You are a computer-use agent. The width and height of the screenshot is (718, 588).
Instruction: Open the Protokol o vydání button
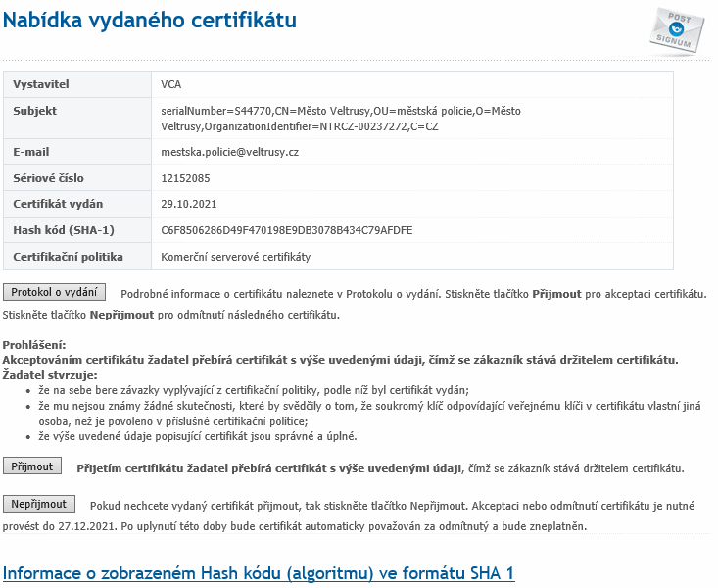coord(55,293)
